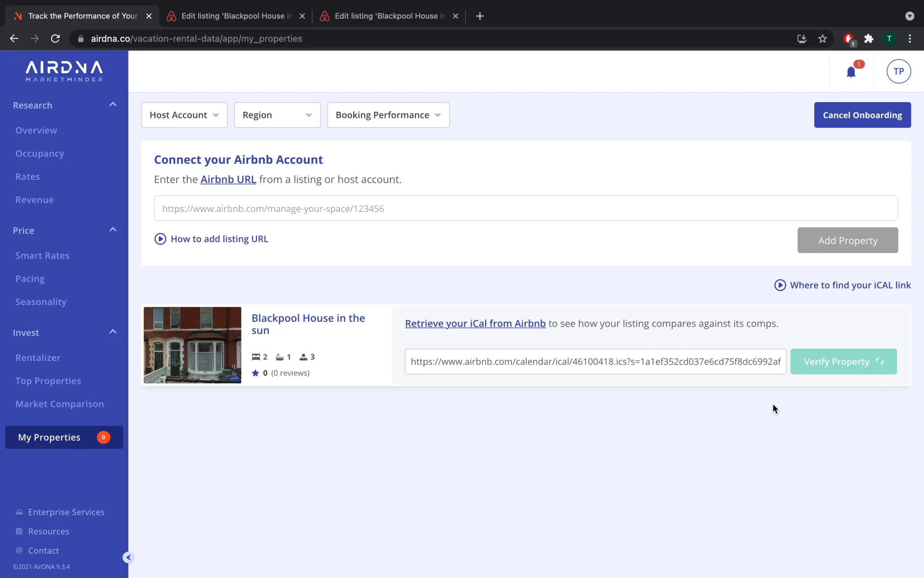Click the tab search dropdown icon
Screen dimensions: 924x578
pyautogui.click(x=910, y=16)
